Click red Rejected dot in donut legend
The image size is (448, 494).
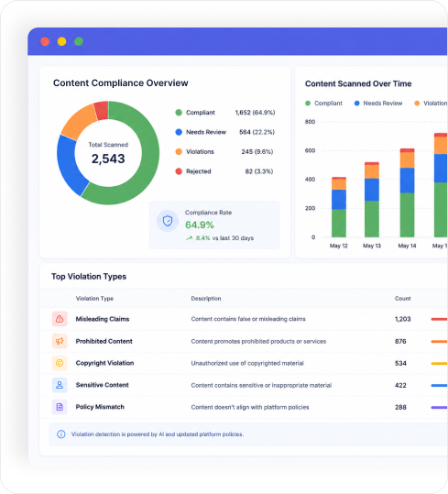[x=179, y=171]
